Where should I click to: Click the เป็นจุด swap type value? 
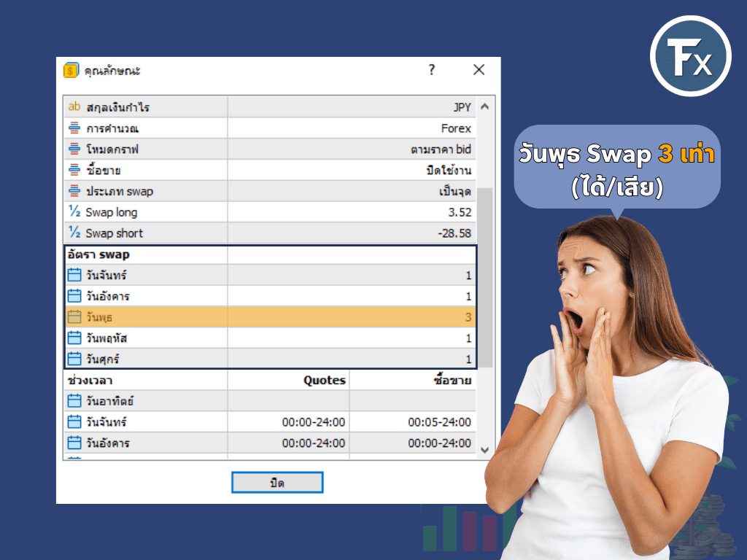454,191
